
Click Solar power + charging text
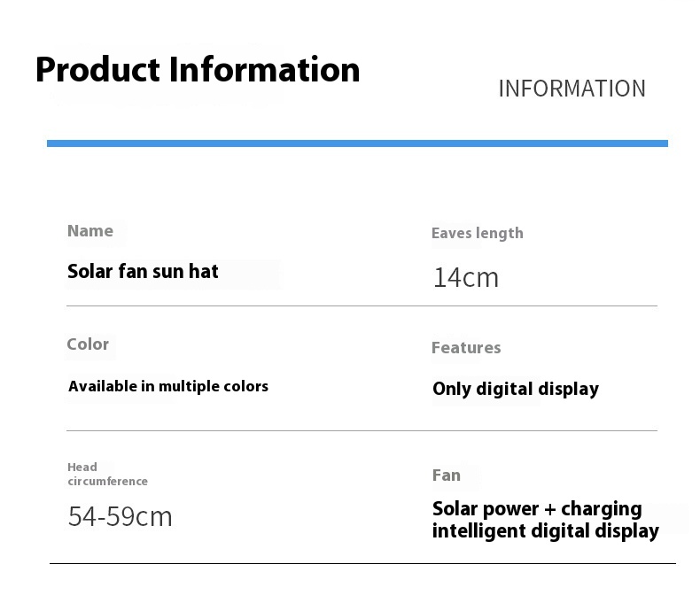coord(537,509)
